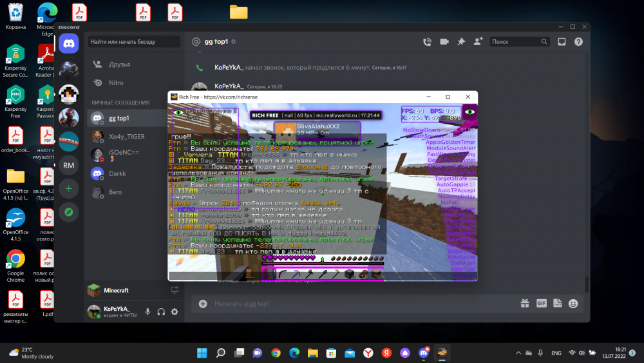The image size is (644, 363).
Task: Open the Windows Start menu
Action: click(202, 353)
